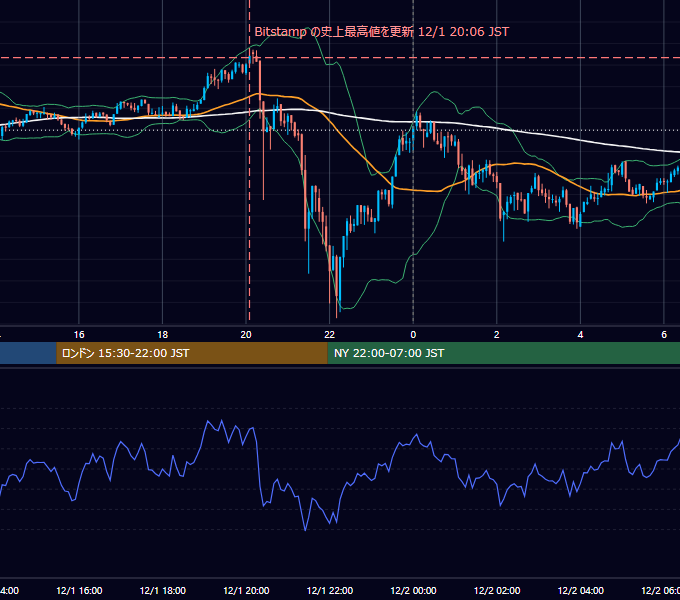Select the NY 22:00-07:00 JST session bar

(x=503, y=353)
